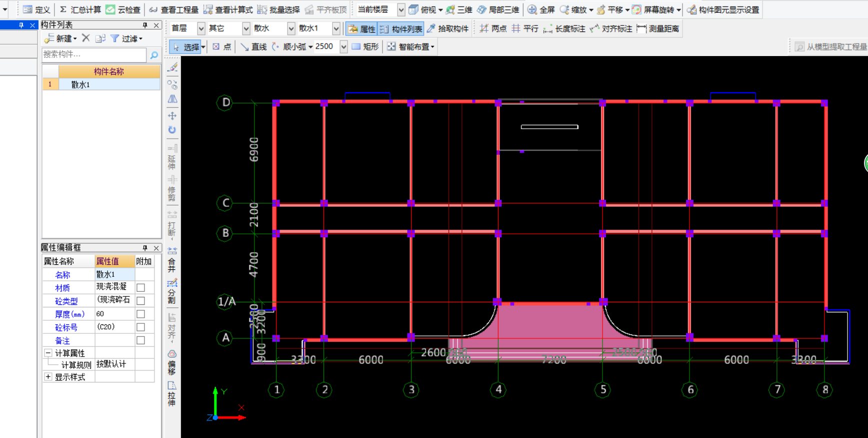The width and height of the screenshot is (868, 438).
Task: Select 平行 parallel axis tool
Action: tap(525, 29)
